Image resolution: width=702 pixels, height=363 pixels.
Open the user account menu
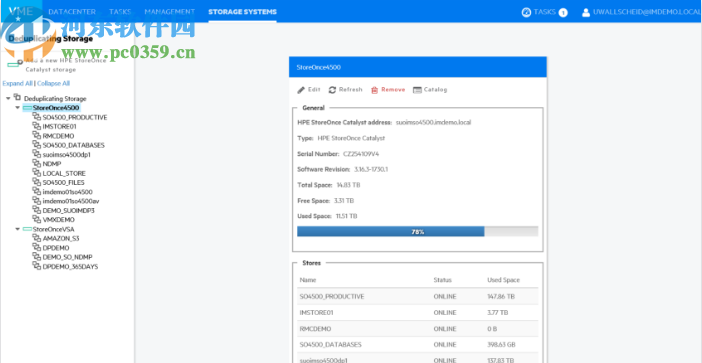(x=641, y=12)
